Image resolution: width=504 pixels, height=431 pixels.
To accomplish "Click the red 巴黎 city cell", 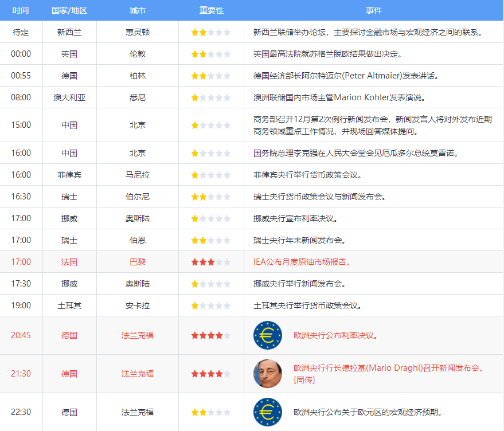I will click(138, 262).
